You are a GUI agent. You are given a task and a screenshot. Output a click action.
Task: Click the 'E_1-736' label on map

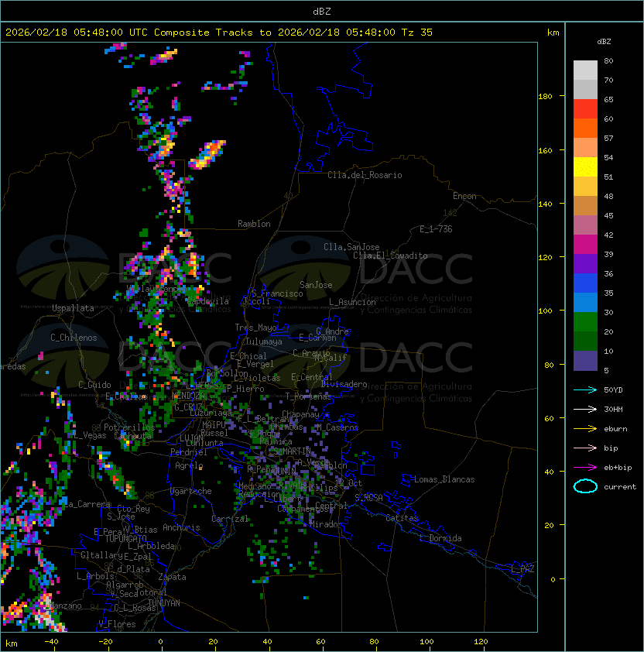(x=436, y=229)
